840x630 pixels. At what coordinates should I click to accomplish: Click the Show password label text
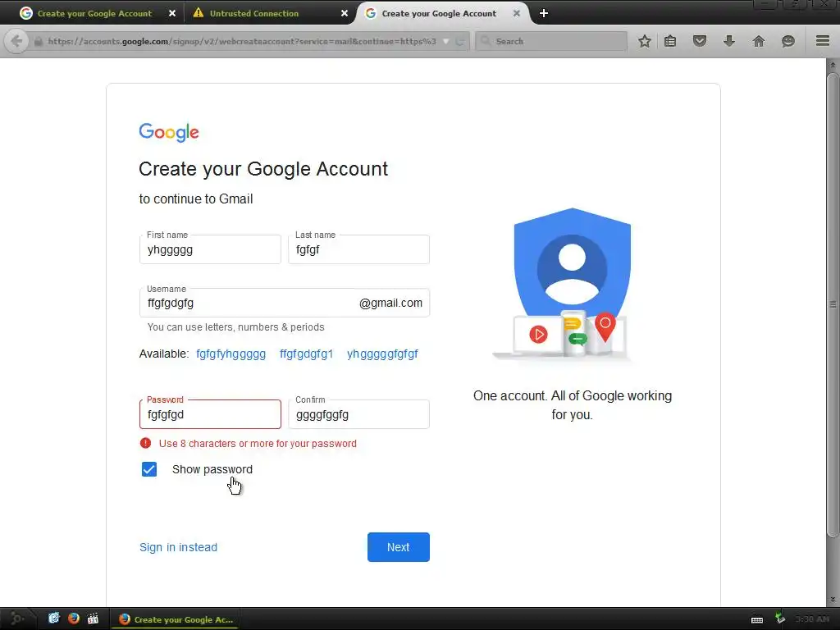pos(212,469)
